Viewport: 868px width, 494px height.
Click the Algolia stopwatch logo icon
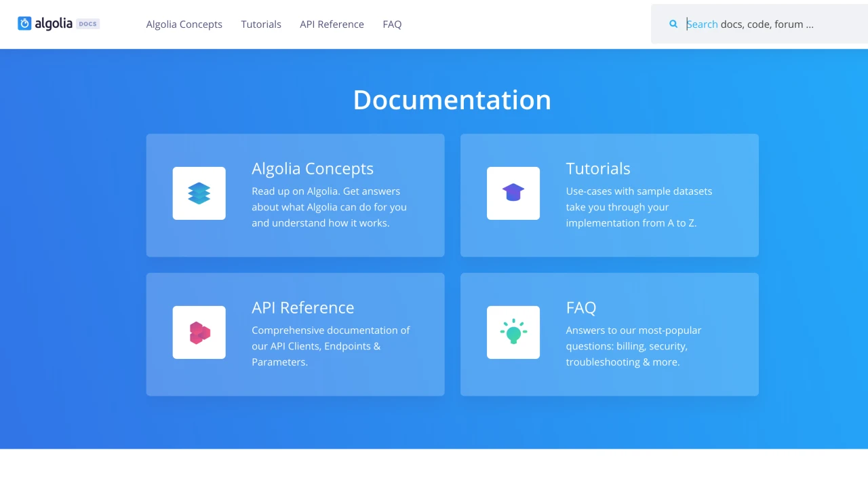tap(24, 24)
